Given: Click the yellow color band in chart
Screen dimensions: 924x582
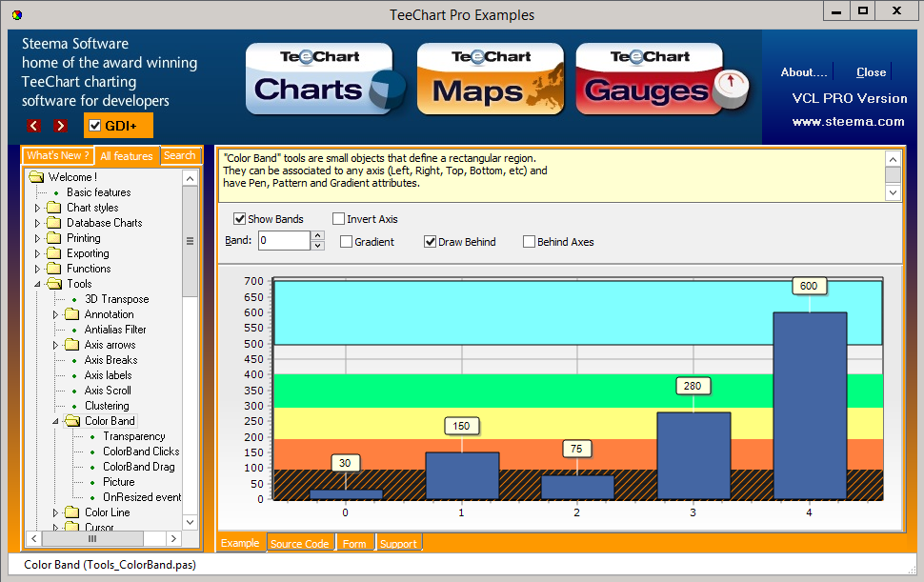Looking at the screenshot, I should coord(578,423).
